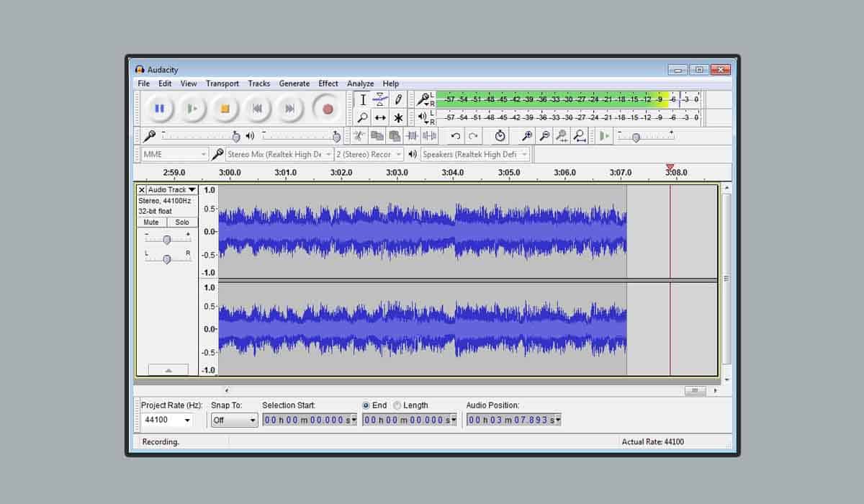864x504 pixels.
Task: Choose the Envelope tool
Action: [x=380, y=100]
